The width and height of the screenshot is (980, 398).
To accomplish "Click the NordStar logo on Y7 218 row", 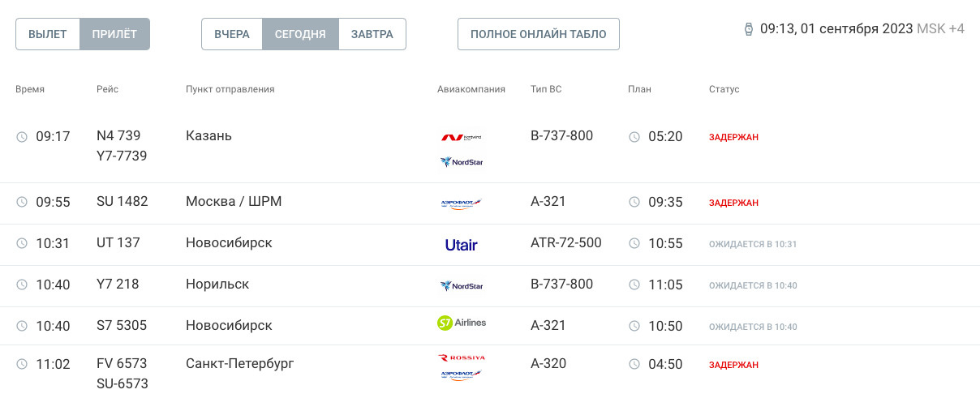I will point(461,285).
